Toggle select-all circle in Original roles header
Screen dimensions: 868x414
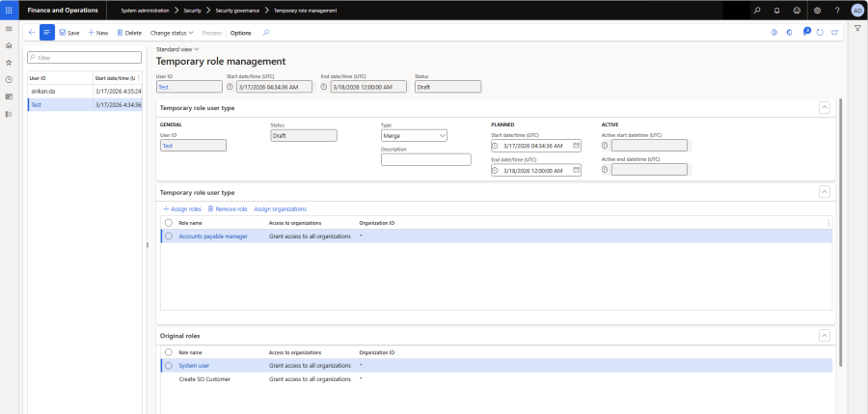pos(168,352)
